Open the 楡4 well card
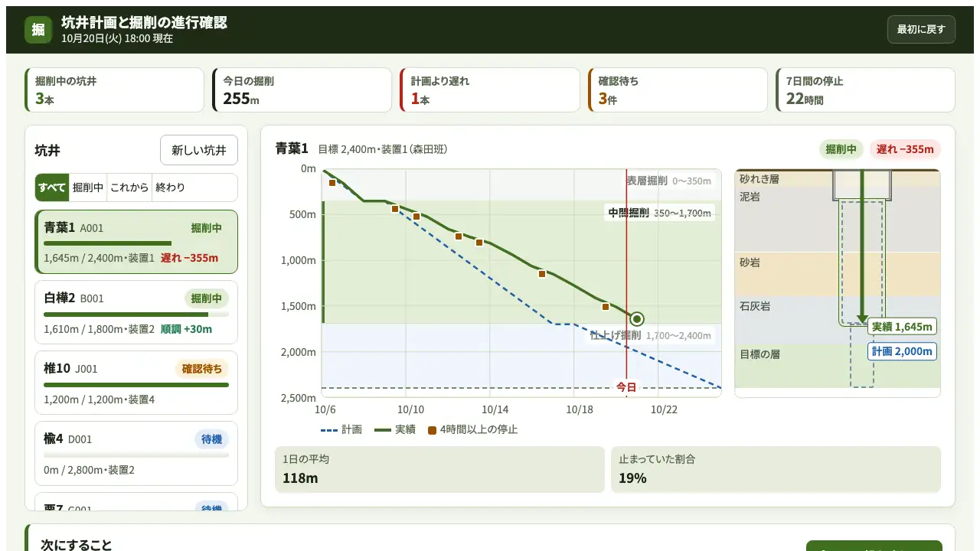Viewport: 980px width, 551px height. [136, 453]
